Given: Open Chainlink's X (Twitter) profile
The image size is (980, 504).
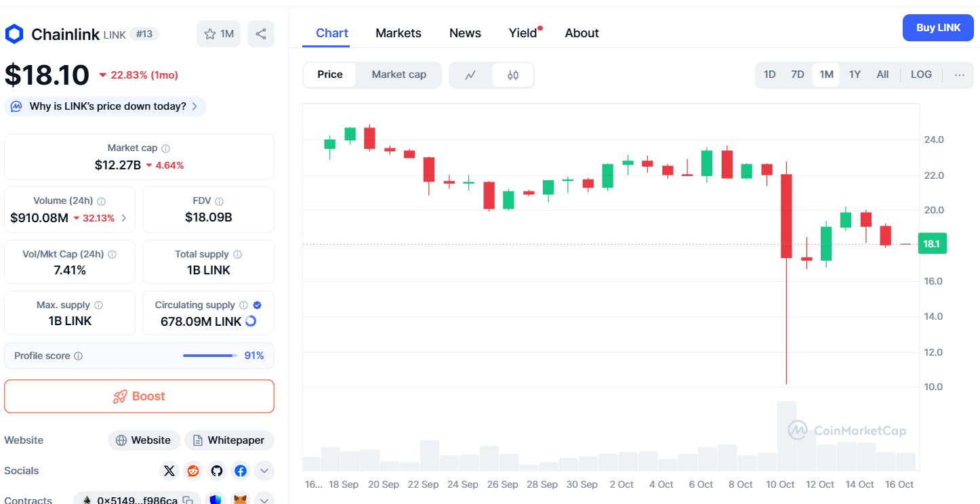Looking at the screenshot, I should pyautogui.click(x=169, y=471).
